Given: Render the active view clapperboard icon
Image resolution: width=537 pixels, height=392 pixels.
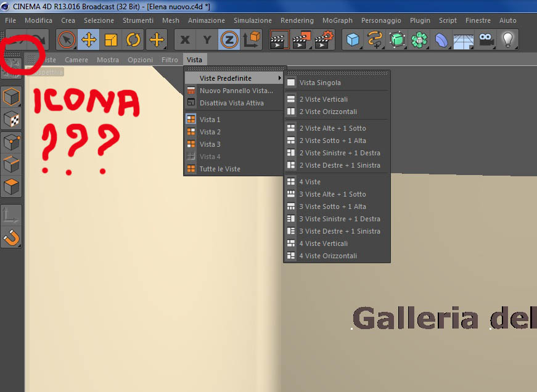Looking at the screenshot, I should 279,39.
